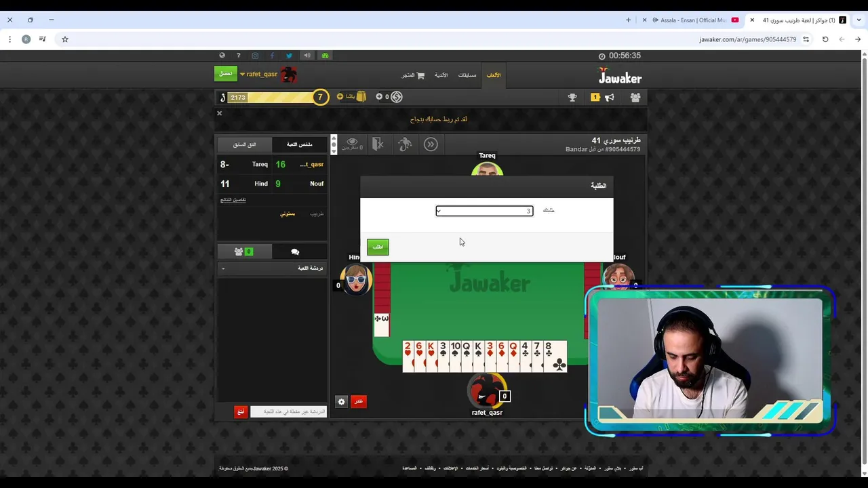Open the friends group icon
The height and width of the screenshot is (488, 868).
(635, 98)
